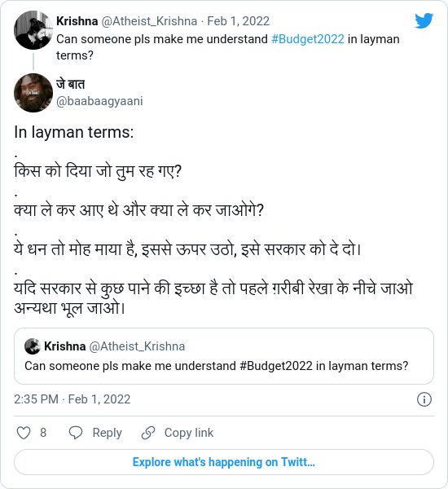Click the जे बात display name
Image resolution: width=448 pixels, height=489 pixels.
(70, 85)
